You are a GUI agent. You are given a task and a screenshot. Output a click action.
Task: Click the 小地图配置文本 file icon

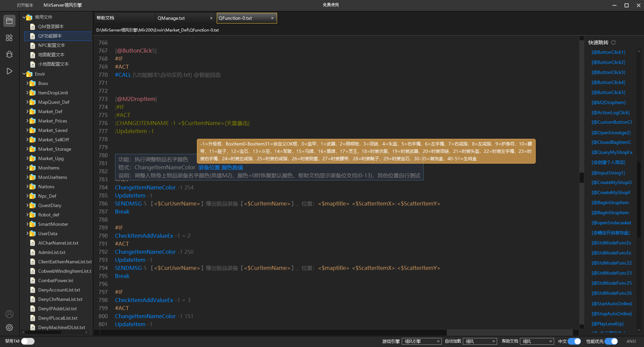tap(33, 64)
